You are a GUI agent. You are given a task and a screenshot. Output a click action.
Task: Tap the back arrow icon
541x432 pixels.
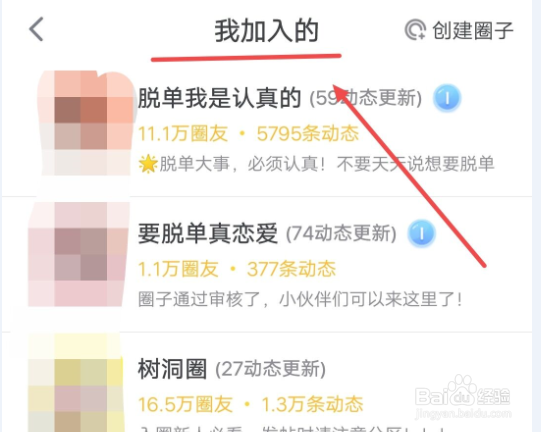coord(36,29)
